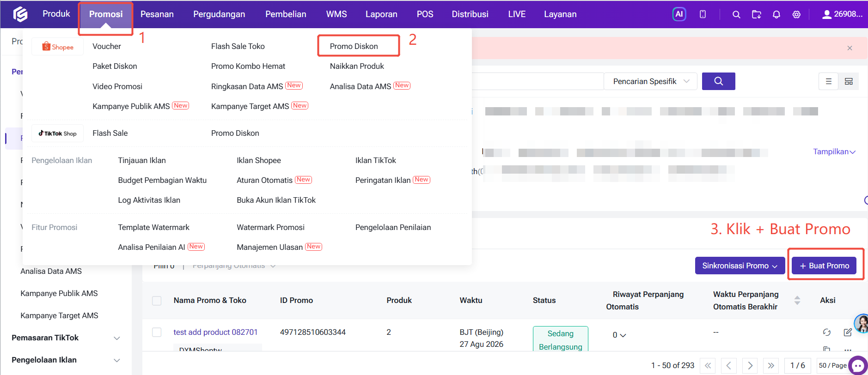Viewport: 868px width, 375px height.
Task: Sort by Waktu Perpanjang Otomatis Berakhir arrows
Action: (x=797, y=300)
